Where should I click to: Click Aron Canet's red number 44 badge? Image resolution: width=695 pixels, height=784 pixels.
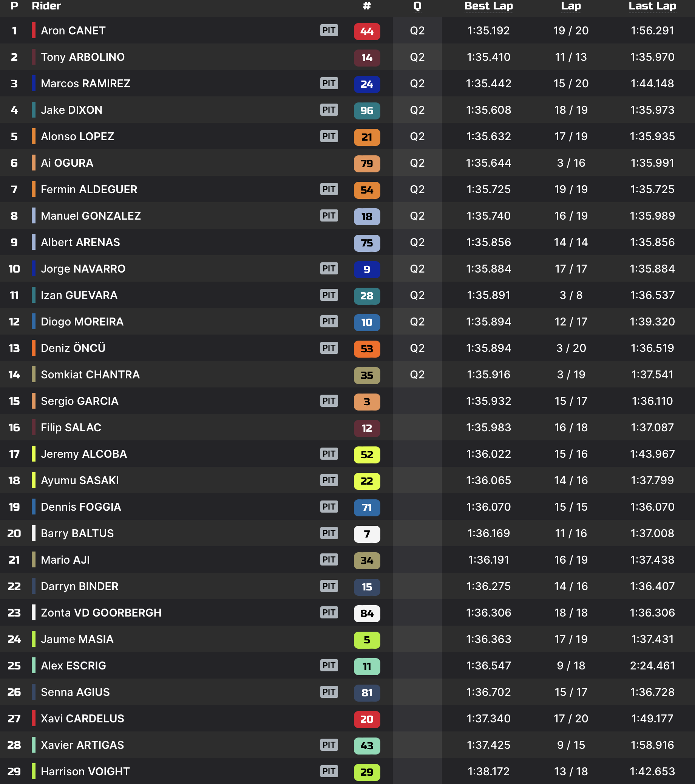[366, 31]
